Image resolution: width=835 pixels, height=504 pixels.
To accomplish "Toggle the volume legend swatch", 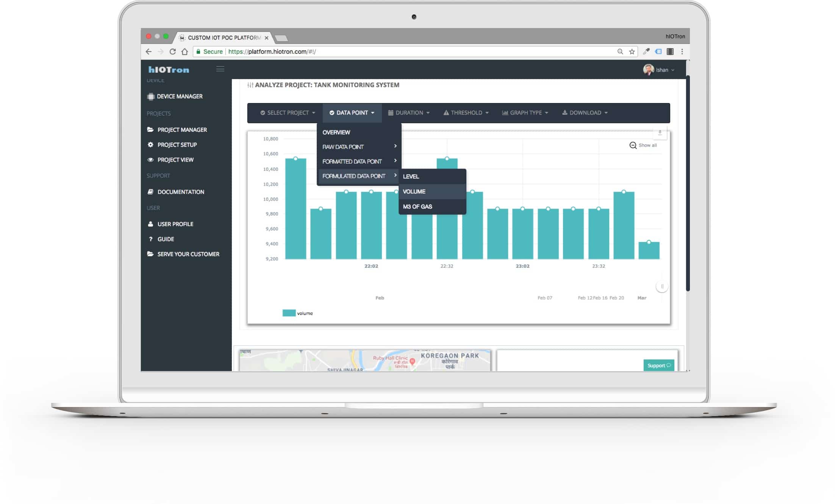I will [289, 313].
